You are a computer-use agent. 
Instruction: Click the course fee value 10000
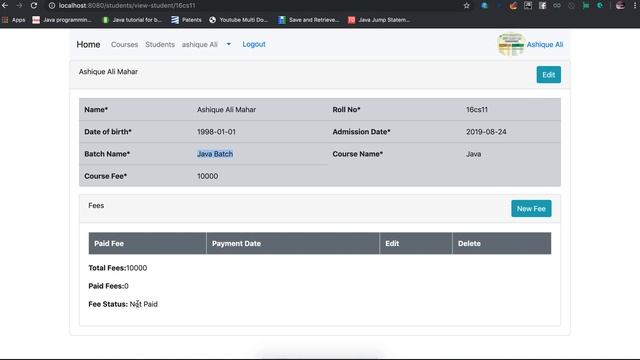(x=207, y=176)
